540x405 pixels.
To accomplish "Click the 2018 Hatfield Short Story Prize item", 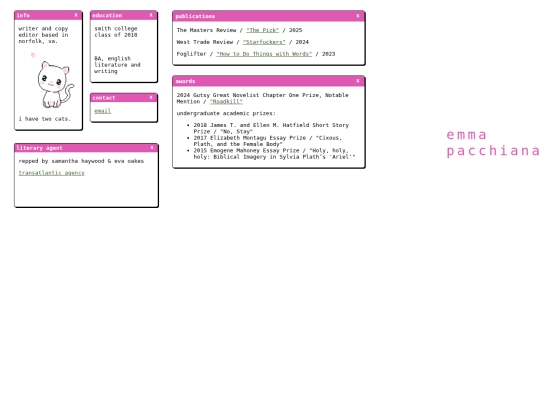I will [x=271, y=128].
